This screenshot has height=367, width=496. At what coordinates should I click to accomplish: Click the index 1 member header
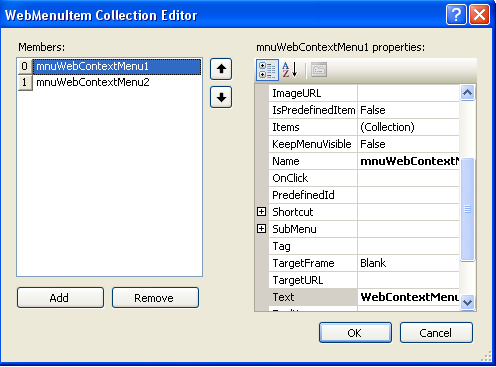(x=25, y=82)
